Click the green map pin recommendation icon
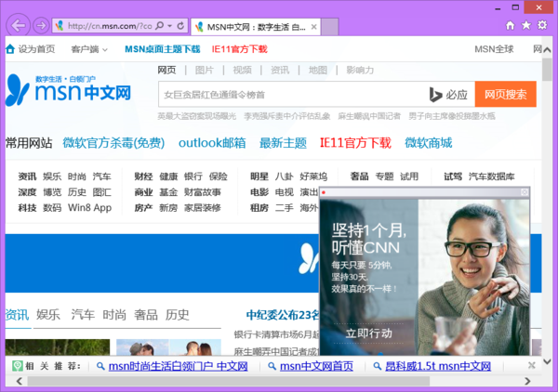Image resolution: width=558 pixels, height=392 pixels. pos(18,366)
